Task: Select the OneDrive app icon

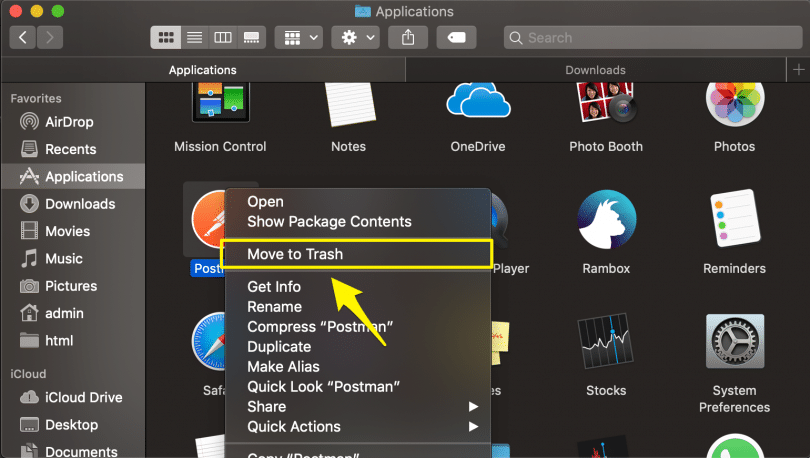Action: [478, 100]
